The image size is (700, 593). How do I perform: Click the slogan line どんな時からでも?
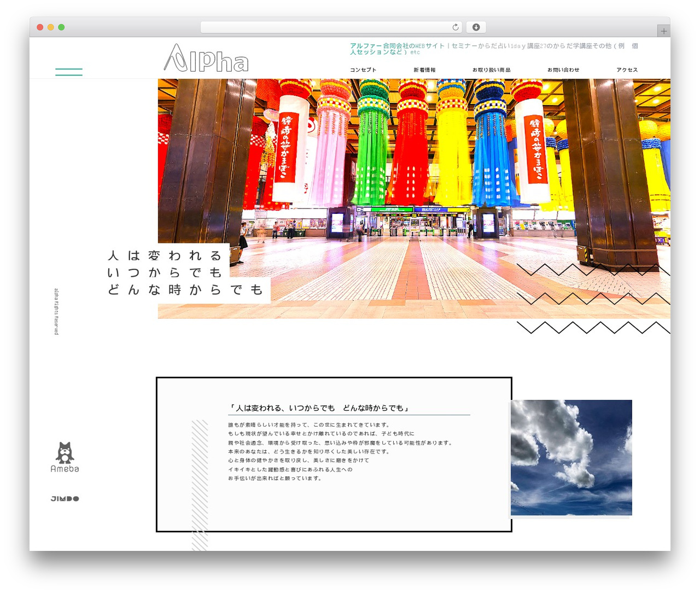[185, 289]
